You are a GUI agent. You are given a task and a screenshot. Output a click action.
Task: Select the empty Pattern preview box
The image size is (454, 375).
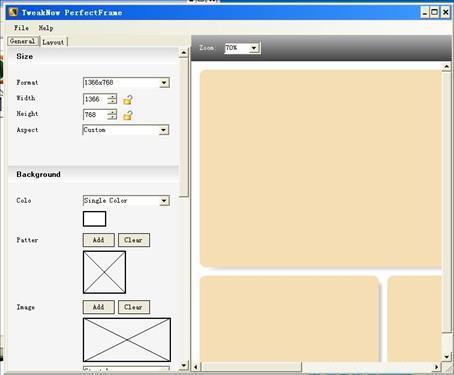(x=104, y=272)
